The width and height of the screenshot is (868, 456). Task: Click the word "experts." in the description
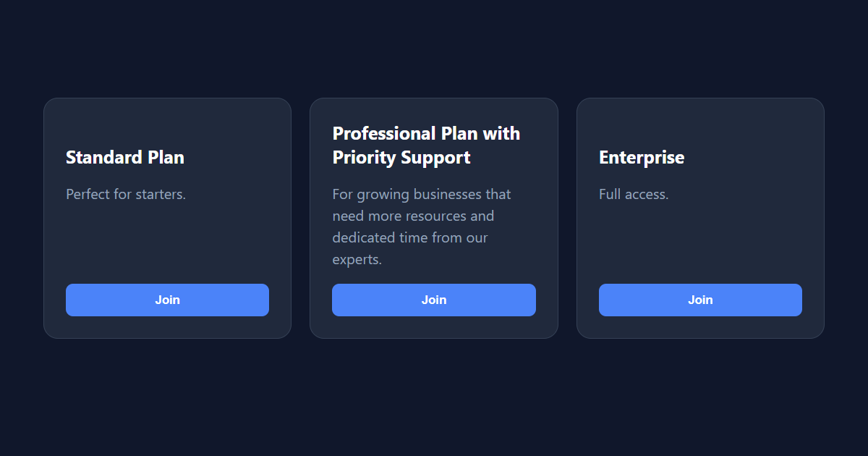pos(357,259)
